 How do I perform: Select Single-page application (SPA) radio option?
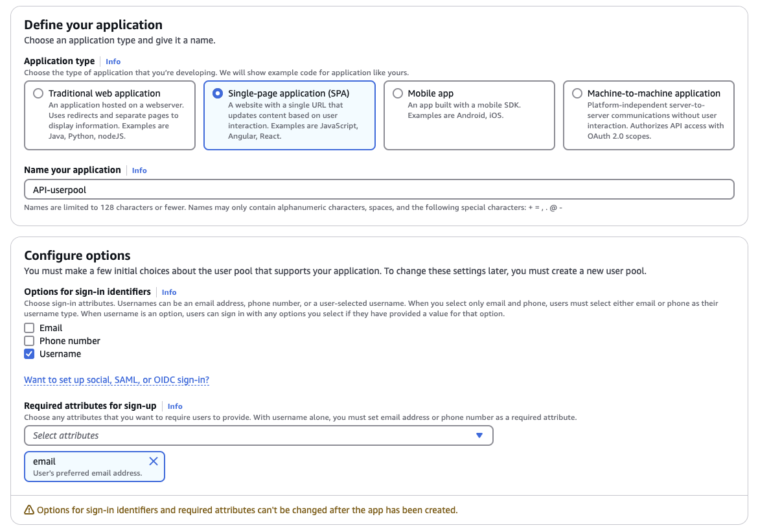(218, 93)
